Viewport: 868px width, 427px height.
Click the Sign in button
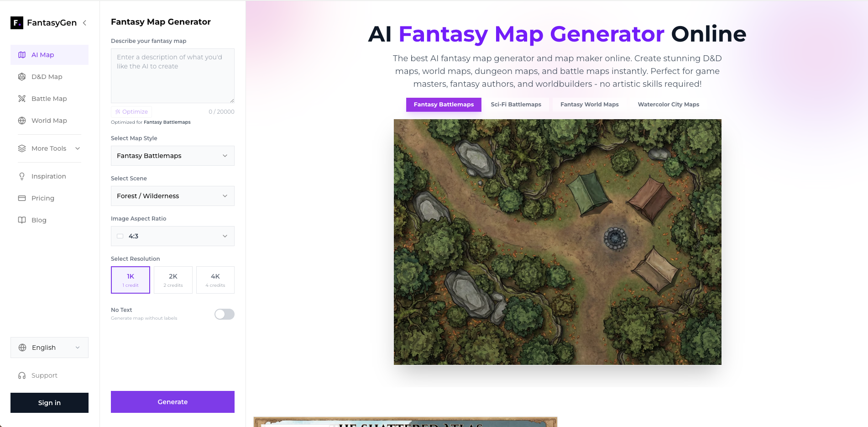(x=49, y=402)
